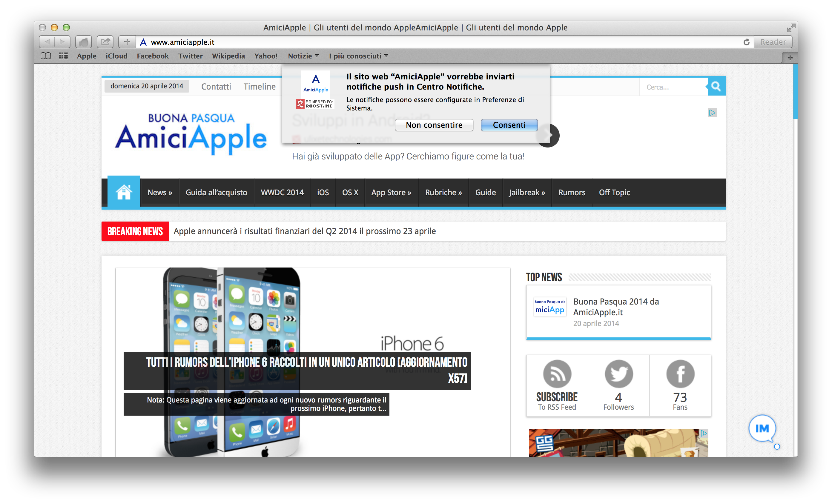Open the News » menu
This screenshot has width=832, height=504.
pyautogui.click(x=160, y=192)
